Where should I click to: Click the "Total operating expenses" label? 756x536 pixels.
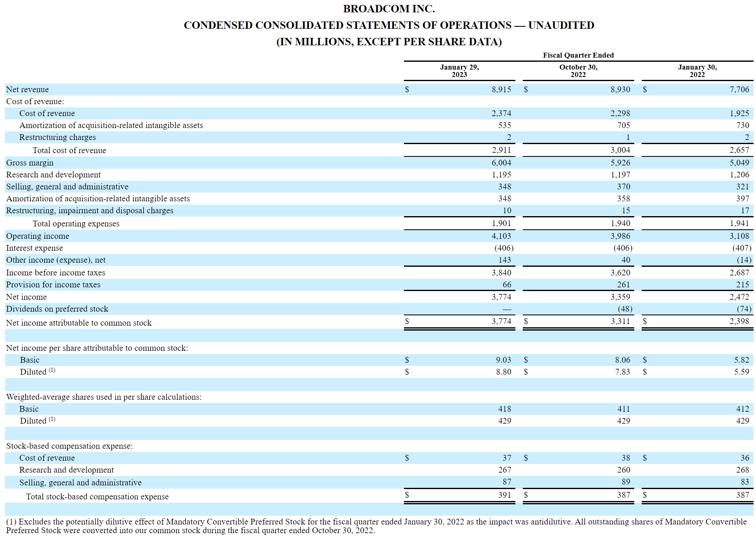pyautogui.click(x=76, y=224)
